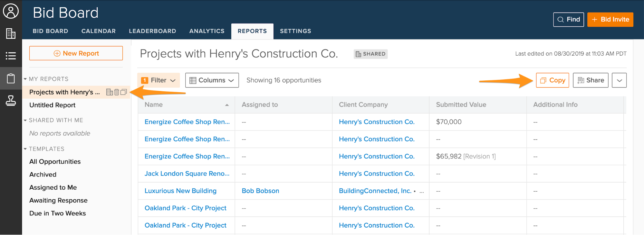Expand the more options chevron next to Share
Image resolution: width=644 pixels, height=235 pixels.
coord(619,80)
